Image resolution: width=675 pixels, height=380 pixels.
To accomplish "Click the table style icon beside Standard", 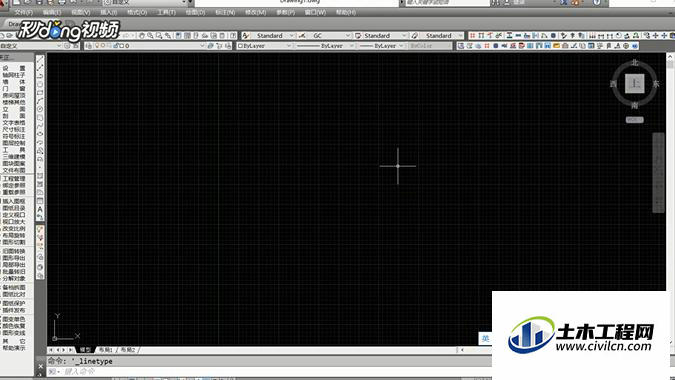I will 358,36.
